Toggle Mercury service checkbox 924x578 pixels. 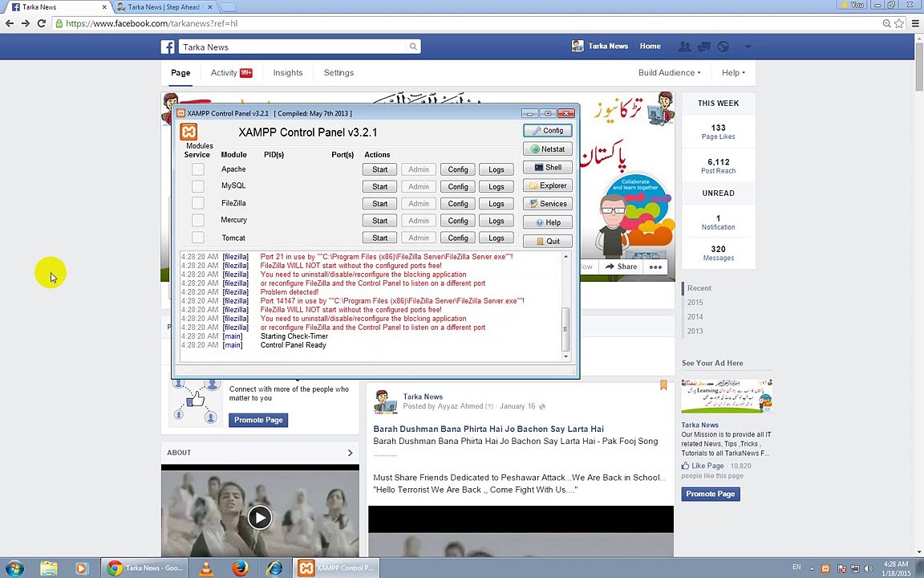pyautogui.click(x=198, y=220)
